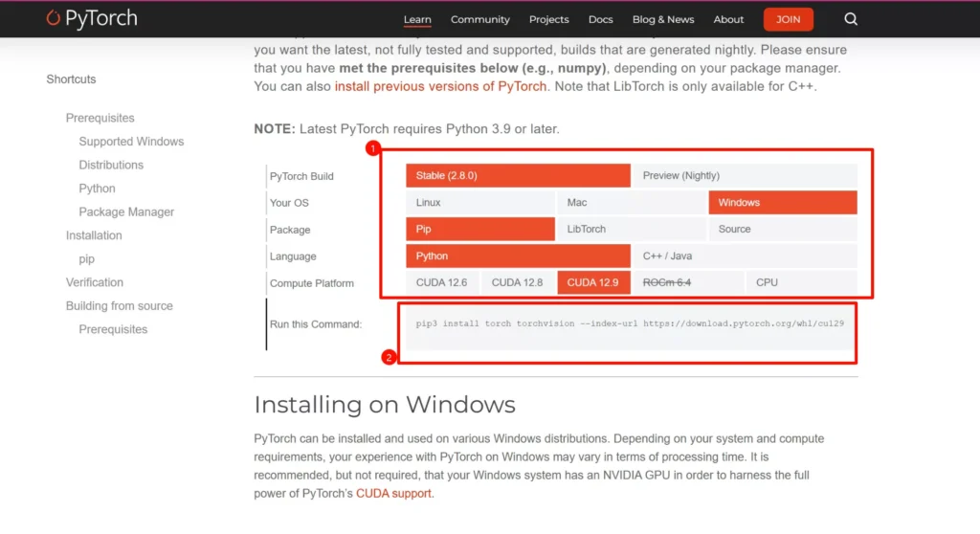Choose Mac as your OS
Screen dimensions: 980x534
(631, 203)
